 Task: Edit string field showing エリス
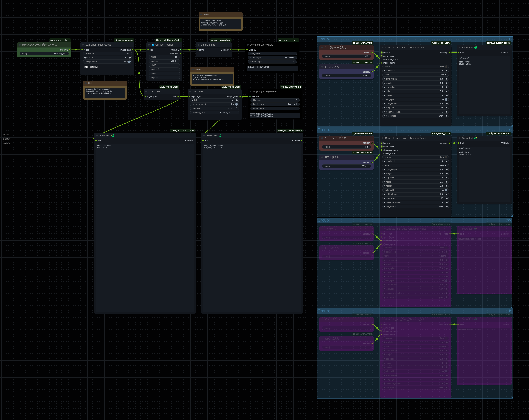click(346, 166)
